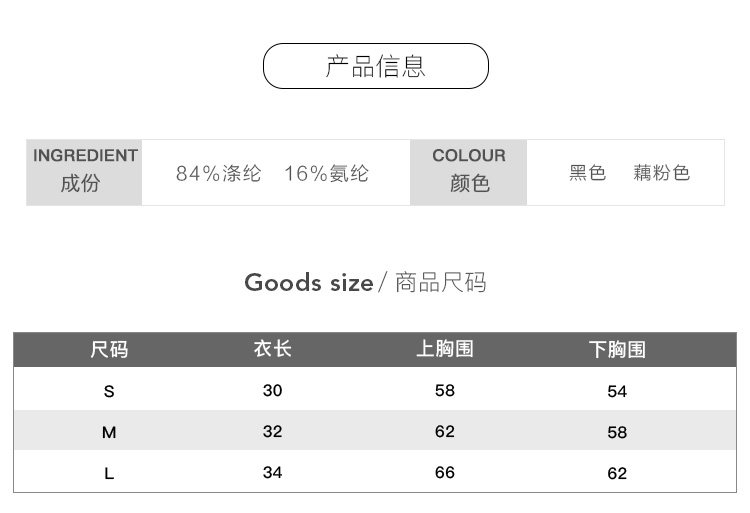Image resolution: width=750 pixels, height=513 pixels.
Task: Click the size M upper bust value 62
Action: pos(445,432)
